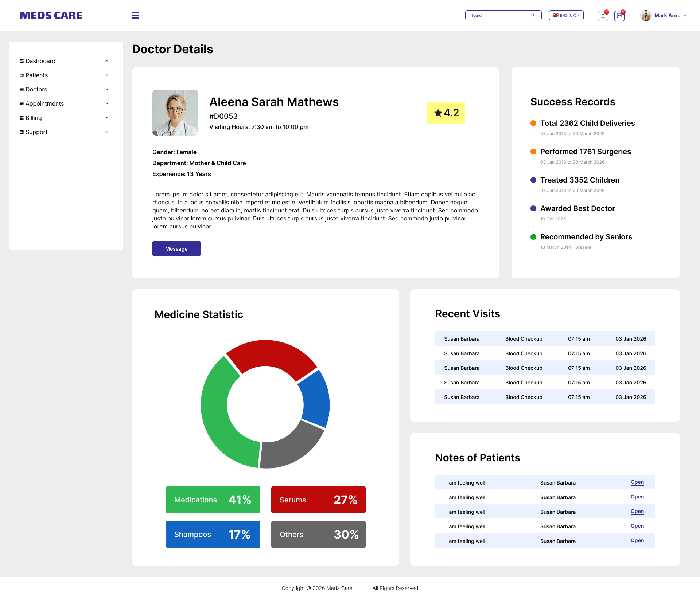Open notifications via the bell icon
Image resolution: width=700 pixels, height=599 pixels.
click(602, 16)
